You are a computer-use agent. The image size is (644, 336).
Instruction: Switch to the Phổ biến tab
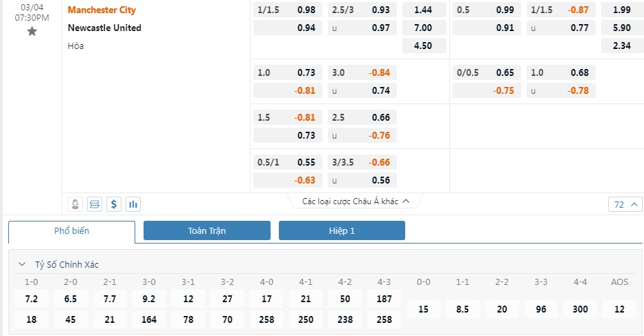coord(72,231)
